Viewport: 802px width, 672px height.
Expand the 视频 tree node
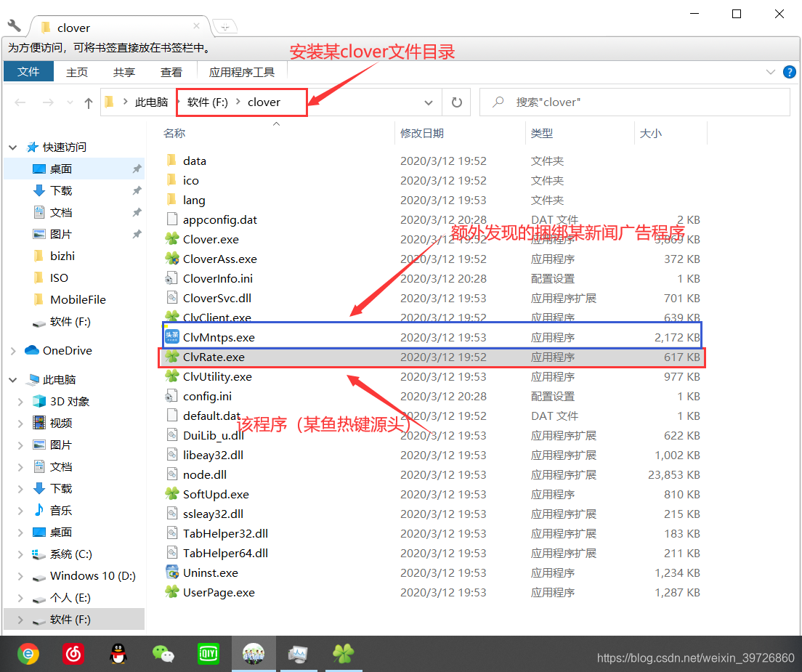[x=20, y=424]
